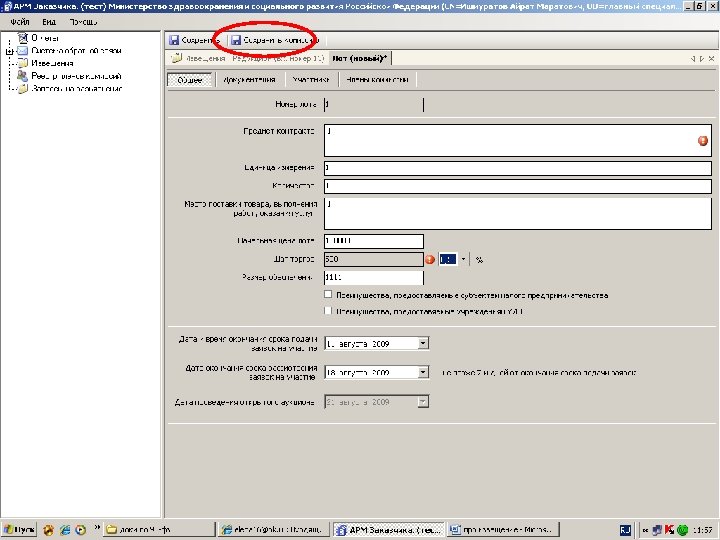Click the red Kaspersky tray icon
The height and width of the screenshot is (540, 720).
click(x=669, y=530)
